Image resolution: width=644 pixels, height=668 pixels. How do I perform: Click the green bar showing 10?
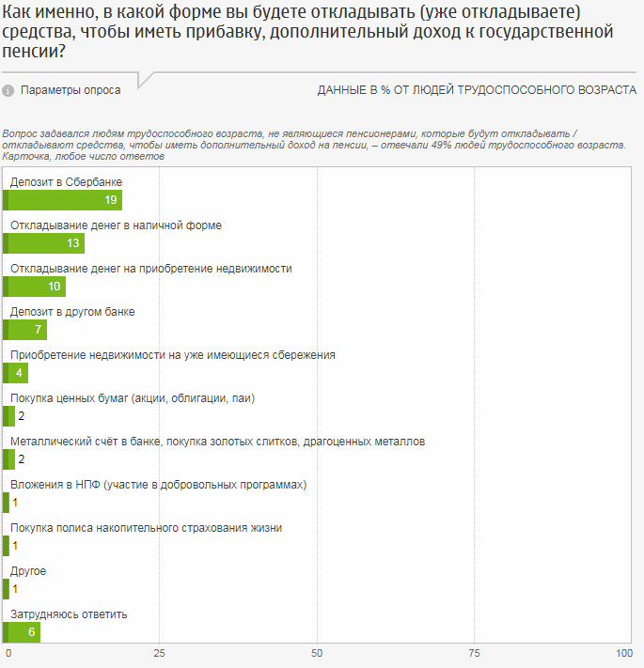[35, 287]
